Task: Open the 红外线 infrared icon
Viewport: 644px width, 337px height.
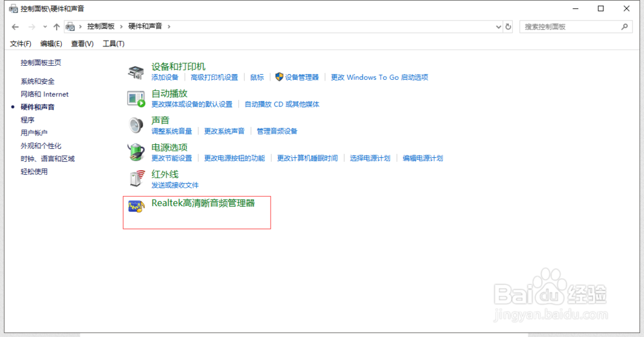Action: point(137,178)
